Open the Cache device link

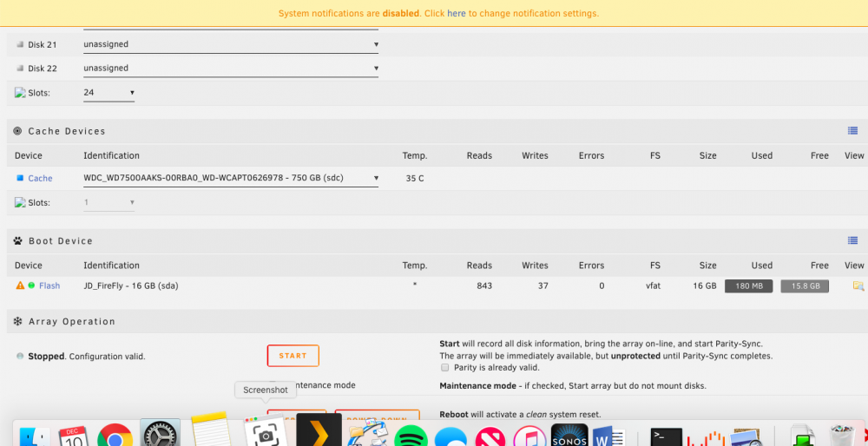pos(41,178)
